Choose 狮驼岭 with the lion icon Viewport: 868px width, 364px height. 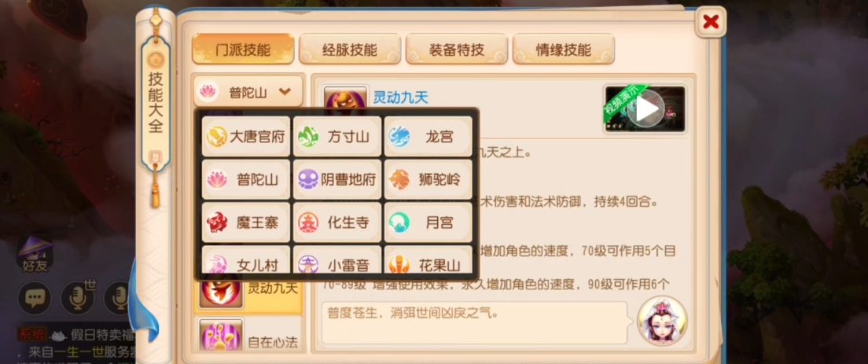point(428,179)
